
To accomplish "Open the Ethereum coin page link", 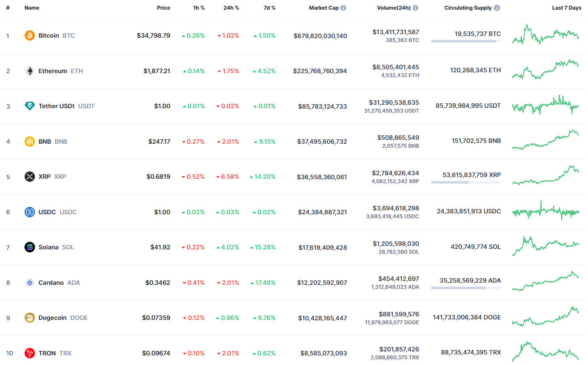I will 53,71.
